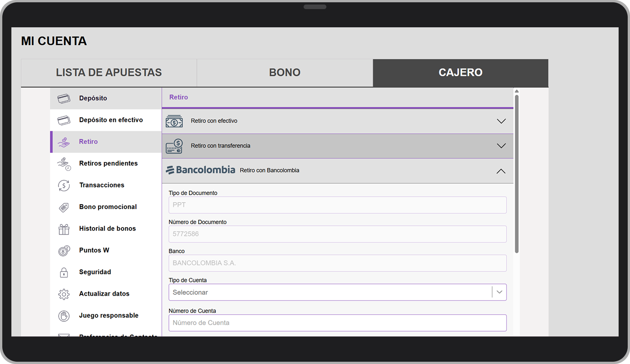Image resolution: width=630 pixels, height=364 pixels.
Task: Open the LISTA DE APUESTAS tab
Action: coord(109,72)
